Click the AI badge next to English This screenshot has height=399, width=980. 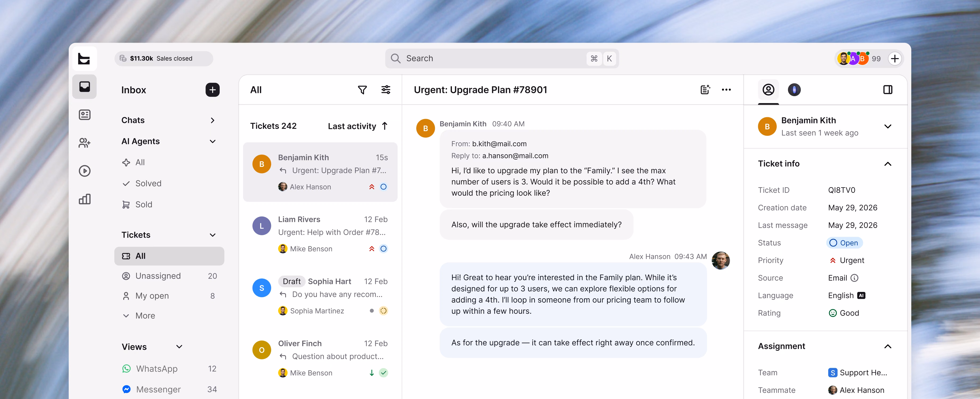click(x=861, y=296)
